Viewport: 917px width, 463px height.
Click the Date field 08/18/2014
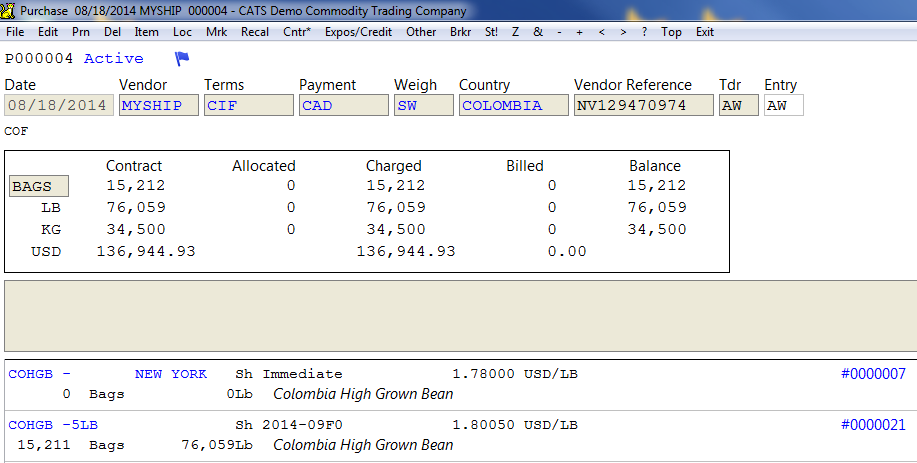58,105
